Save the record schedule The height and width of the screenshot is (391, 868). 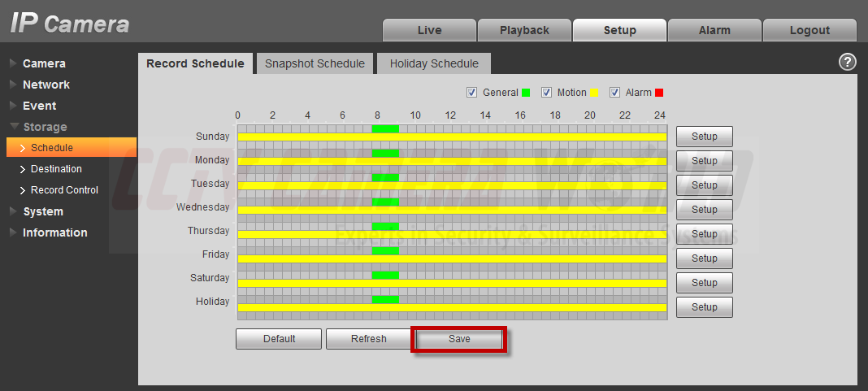[459, 339]
